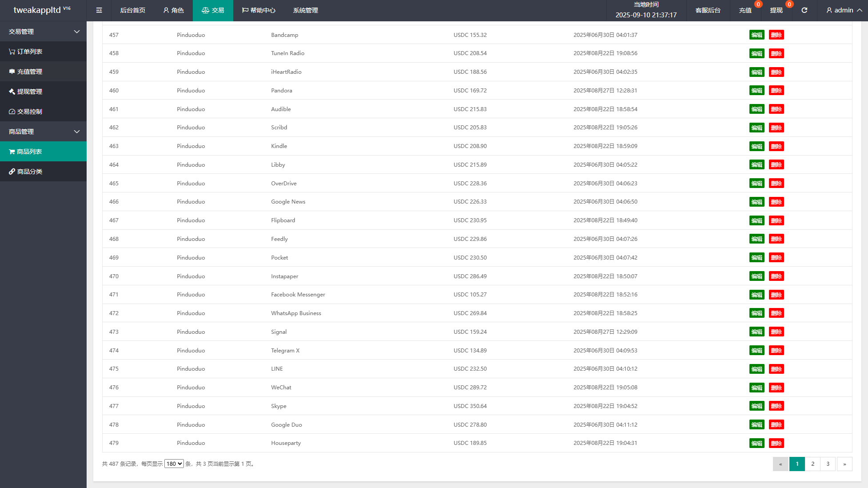This screenshot has height=488, width=868.
Task: Open the 角色 top menu
Action: (x=173, y=10)
